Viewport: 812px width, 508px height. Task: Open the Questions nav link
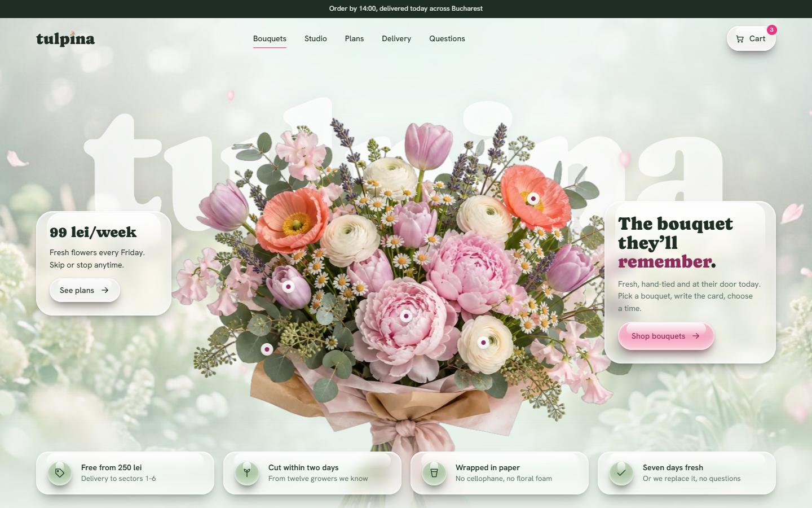point(447,38)
